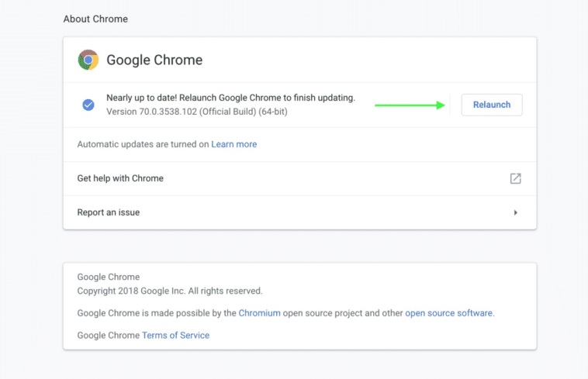
Task: Open the Terms of Service link
Action: [x=175, y=335]
